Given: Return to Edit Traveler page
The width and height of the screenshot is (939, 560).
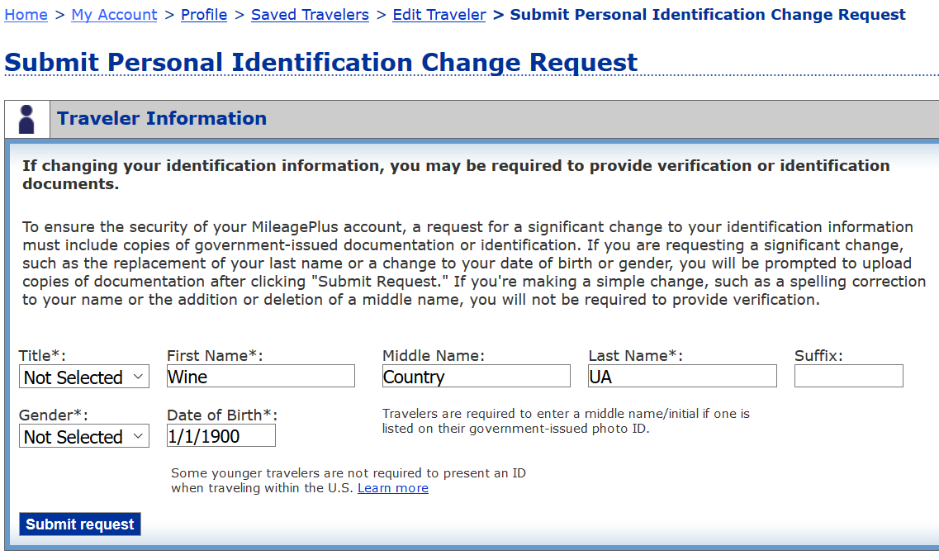Looking at the screenshot, I should click(x=439, y=15).
